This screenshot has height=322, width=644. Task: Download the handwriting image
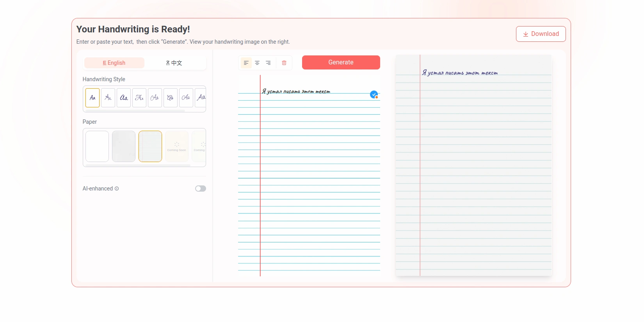[541, 34]
